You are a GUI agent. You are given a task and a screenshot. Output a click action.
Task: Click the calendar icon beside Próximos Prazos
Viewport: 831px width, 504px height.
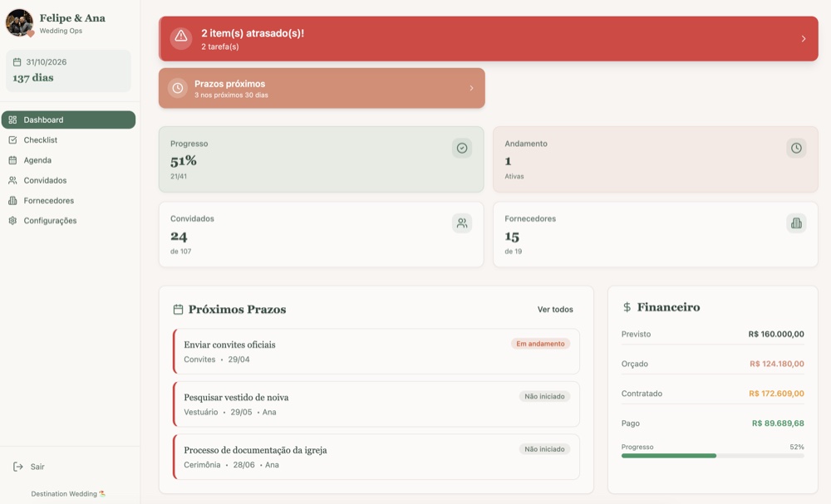coord(178,310)
